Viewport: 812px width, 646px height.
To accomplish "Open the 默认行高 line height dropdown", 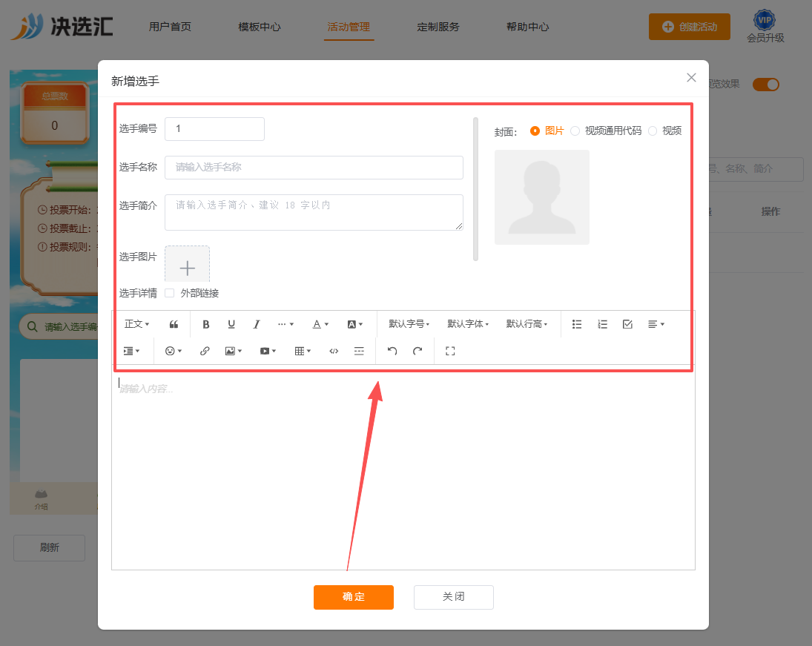I will [527, 324].
